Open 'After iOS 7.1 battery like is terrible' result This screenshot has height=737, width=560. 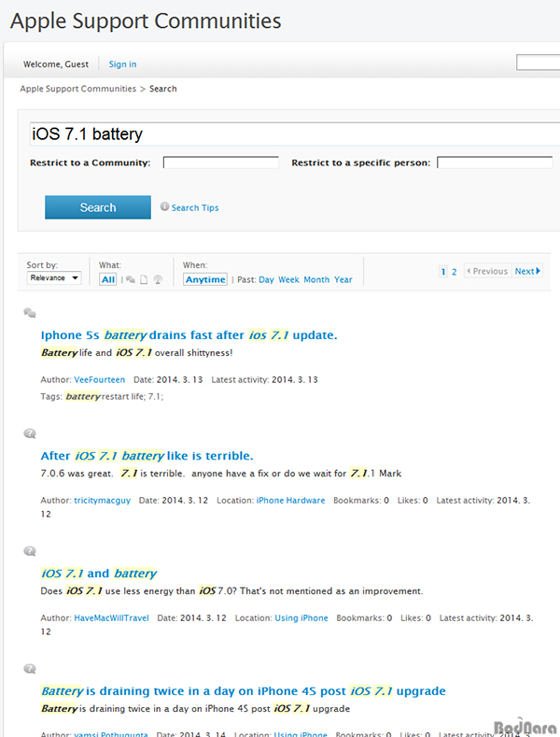tap(147, 456)
